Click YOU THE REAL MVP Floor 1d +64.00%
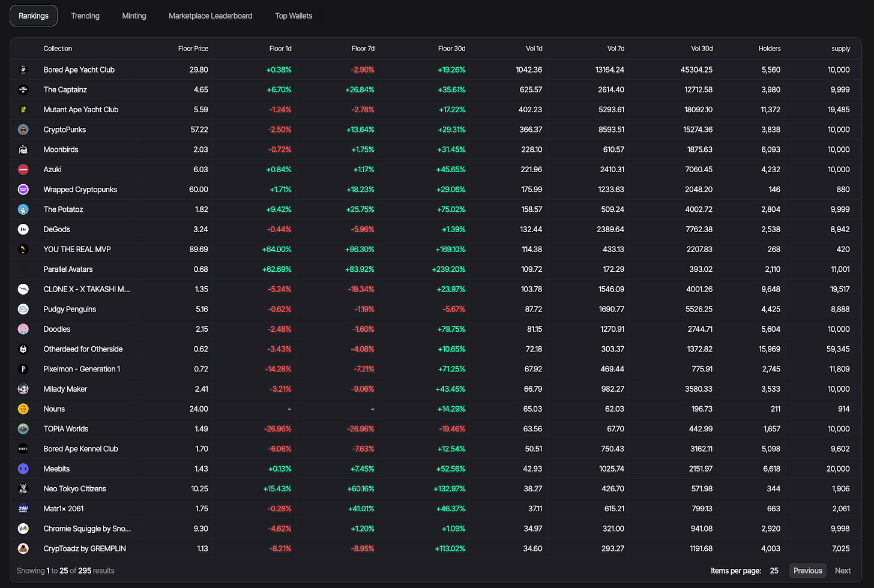Screen dimensions: 874x588 click(x=277, y=249)
